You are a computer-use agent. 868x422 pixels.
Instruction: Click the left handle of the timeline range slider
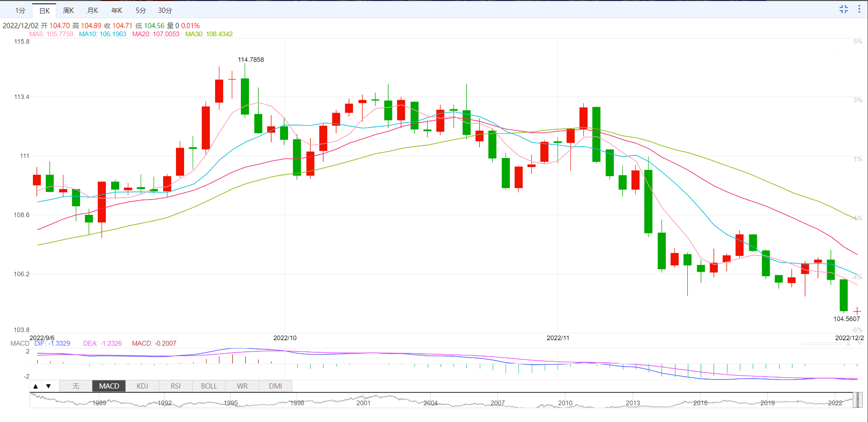pos(854,400)
